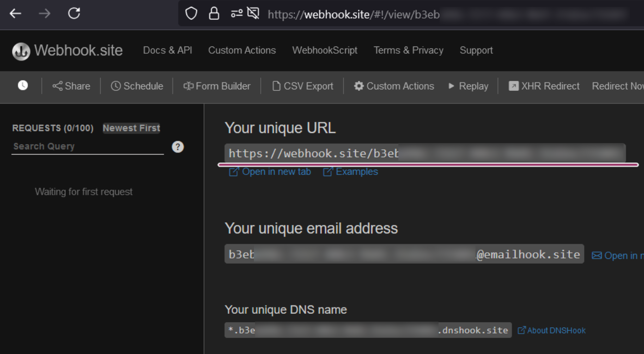Click the shield tracking protection icon
The width and height of the screenshot is (644, 354).
tap(191, 14)
